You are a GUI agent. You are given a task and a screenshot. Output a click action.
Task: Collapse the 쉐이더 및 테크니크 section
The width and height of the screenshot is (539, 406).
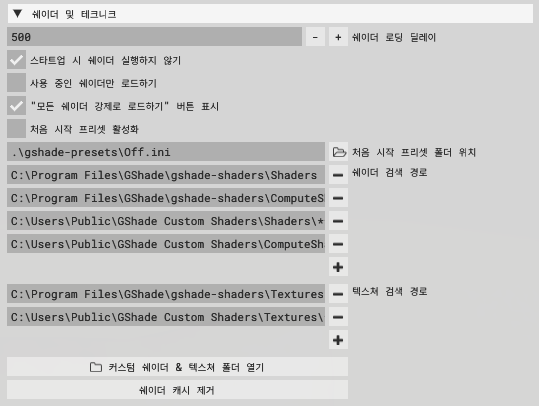pos(270,14)
